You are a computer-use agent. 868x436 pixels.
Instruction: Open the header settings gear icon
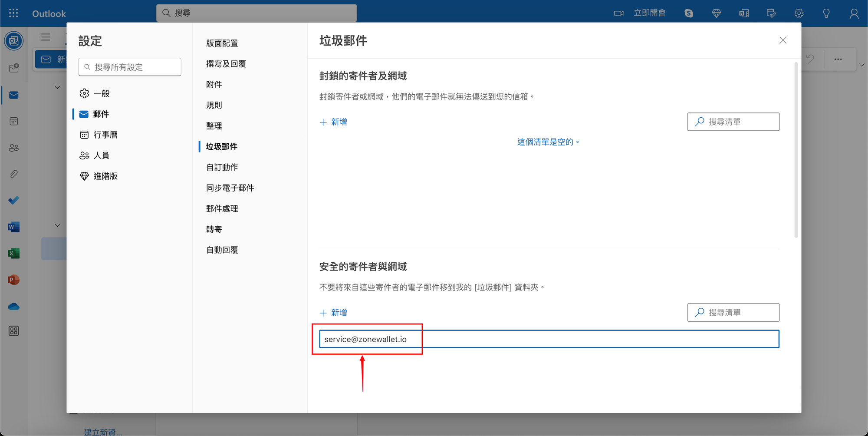point(799,13)
